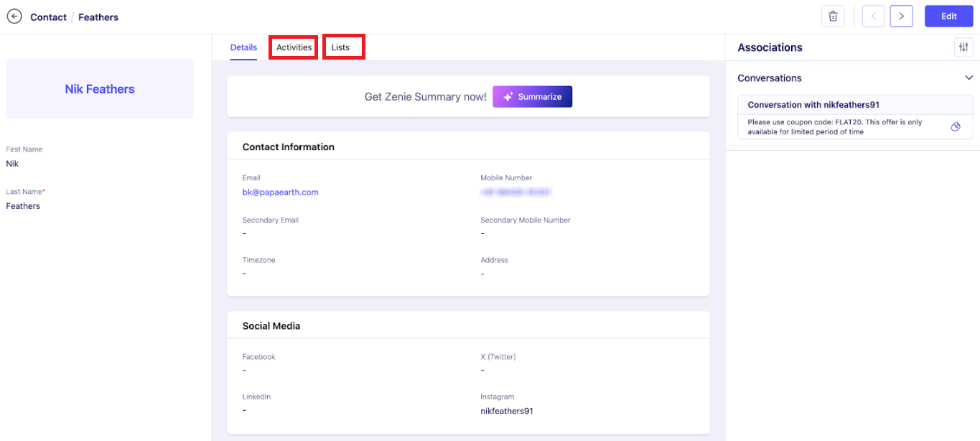Click the Contact breadcrumb link
Viewport: 980px width, 441px height.
click(x=48, y=17)
